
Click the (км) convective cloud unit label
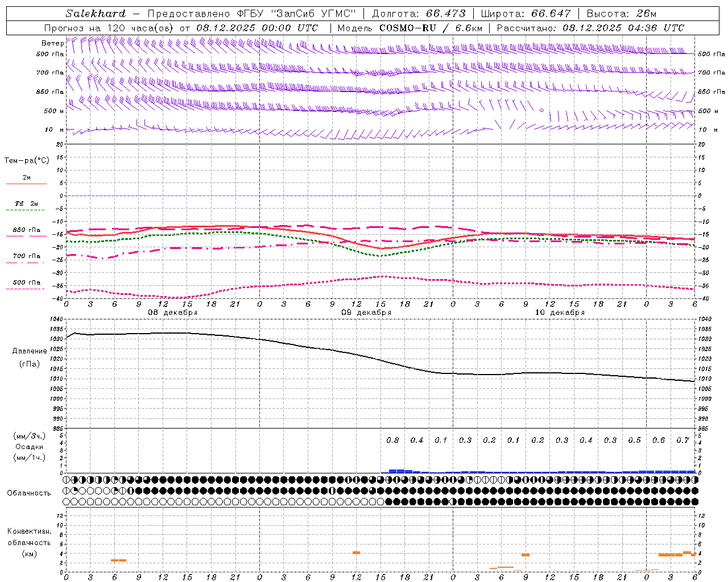(x=29, y=554)
